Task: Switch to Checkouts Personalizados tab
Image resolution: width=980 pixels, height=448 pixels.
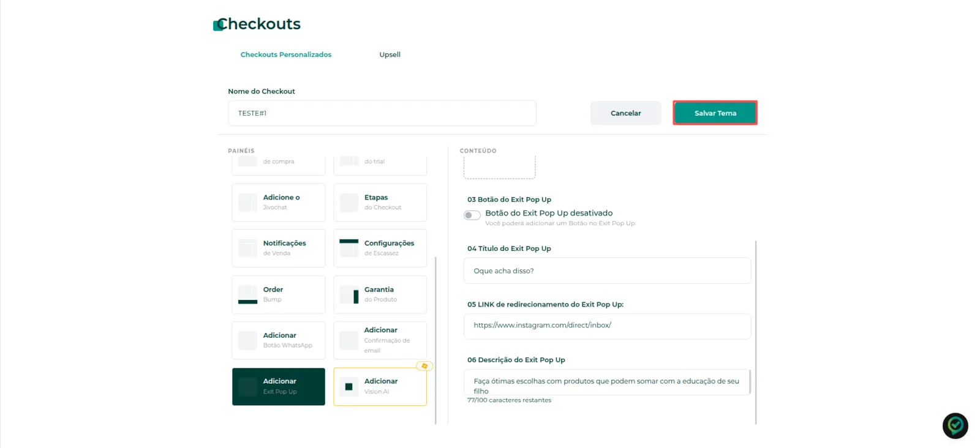Action: coord(286,54)
